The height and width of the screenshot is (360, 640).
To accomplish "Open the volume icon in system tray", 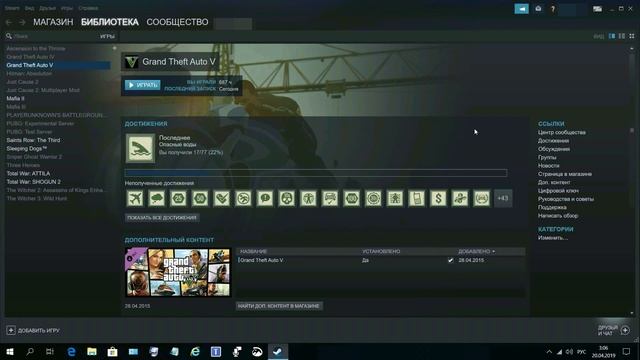I will click(x=569, y=352).
